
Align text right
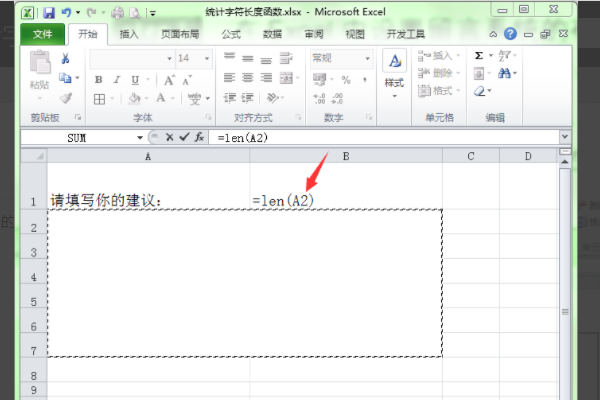click(266, 78)
